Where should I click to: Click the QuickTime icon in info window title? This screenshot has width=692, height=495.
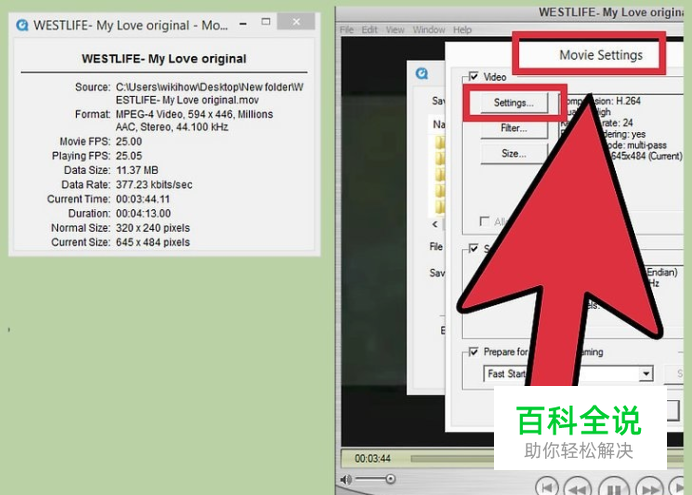tap(22, 25)
